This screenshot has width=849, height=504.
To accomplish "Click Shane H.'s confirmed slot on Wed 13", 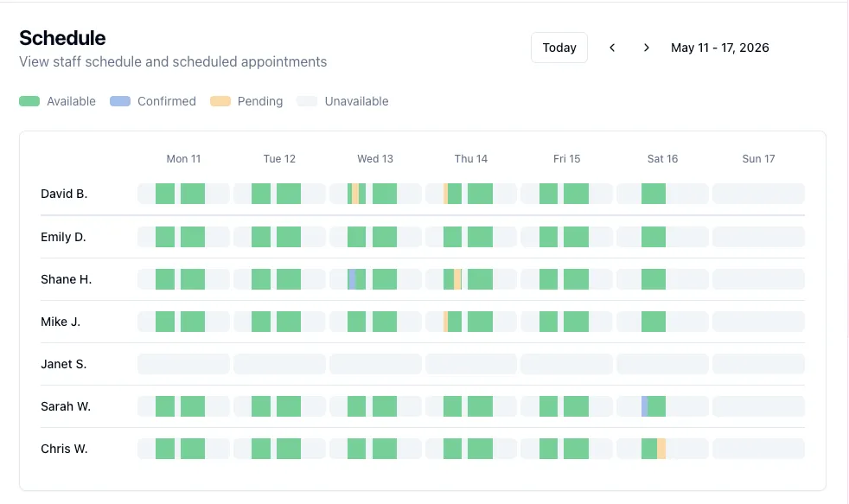I will 352,279.
